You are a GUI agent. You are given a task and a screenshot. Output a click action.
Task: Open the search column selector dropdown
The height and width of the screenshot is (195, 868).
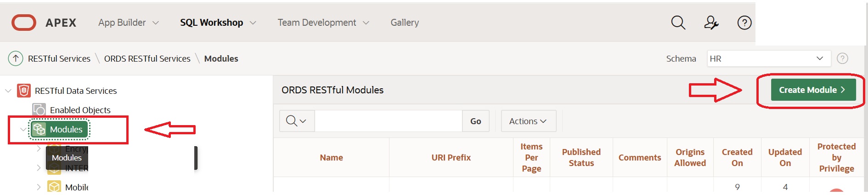pyautogui.click(x=297, y=121)
